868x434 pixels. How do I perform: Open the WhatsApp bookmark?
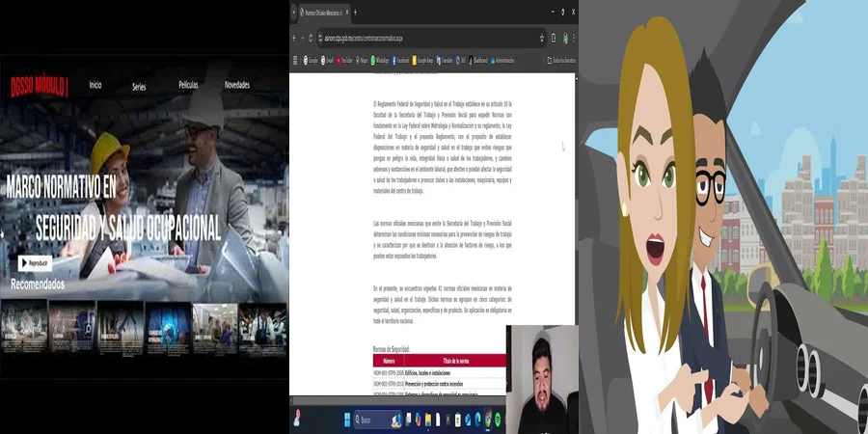(380, 61)
